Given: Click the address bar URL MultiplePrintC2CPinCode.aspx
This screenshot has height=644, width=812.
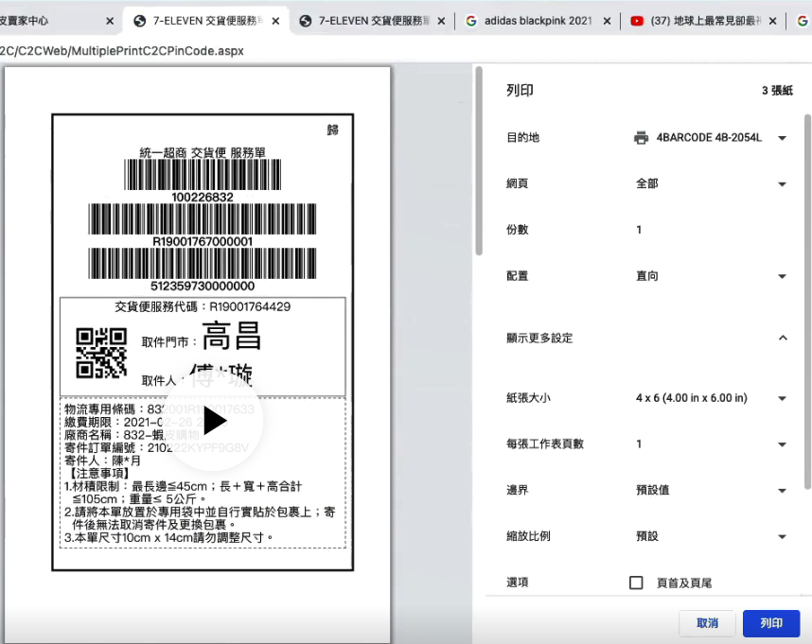Looking at the screenshot, I should (x=122, y=51).
